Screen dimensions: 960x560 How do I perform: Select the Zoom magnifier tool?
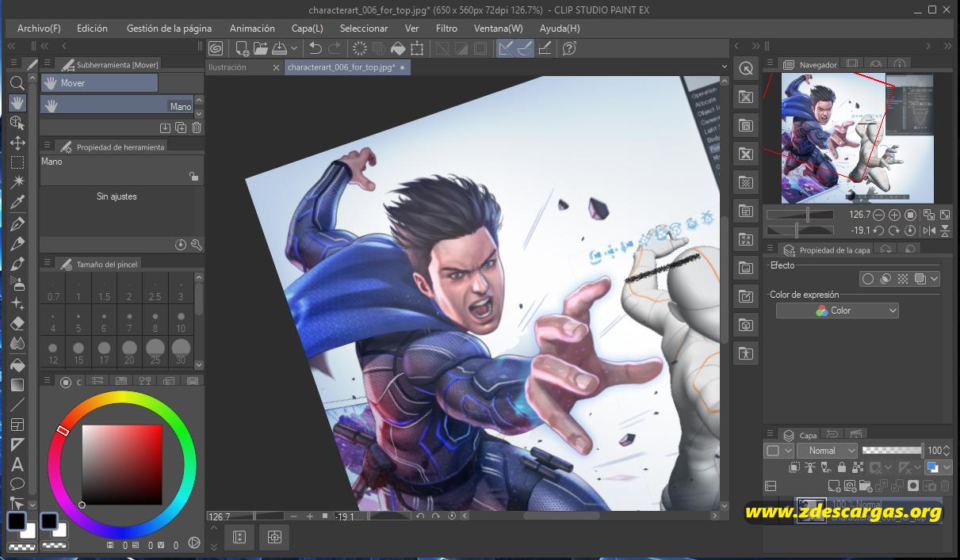(x=17, y=82)
